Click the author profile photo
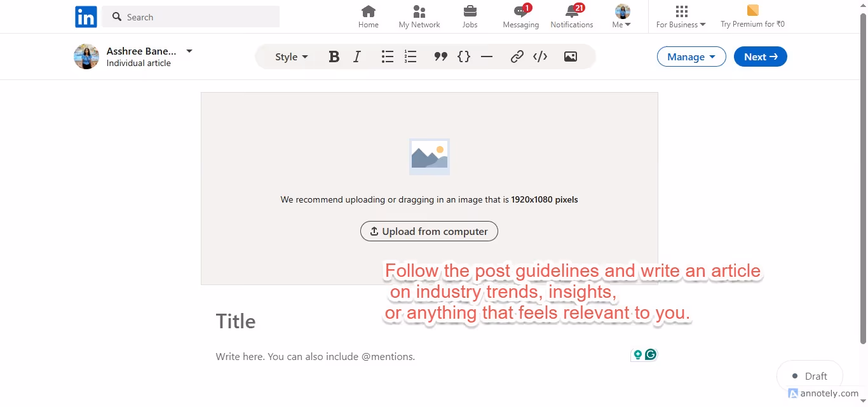Viewport: 868px width, 407px height. [86, 57]
